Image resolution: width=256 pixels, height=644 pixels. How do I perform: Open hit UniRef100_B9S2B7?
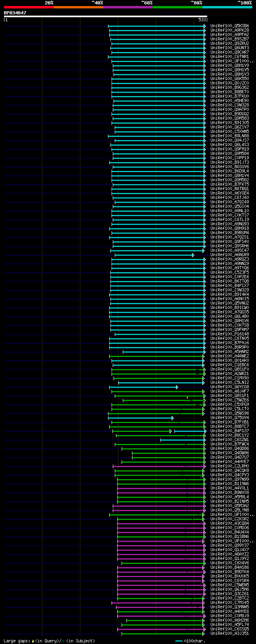(x=230, y=39)
